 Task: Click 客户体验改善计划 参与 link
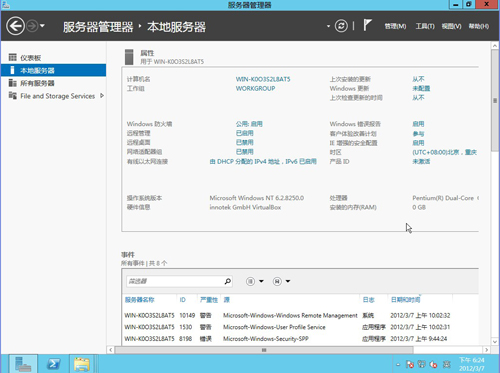pyautogui.click(x=418, y=134)
